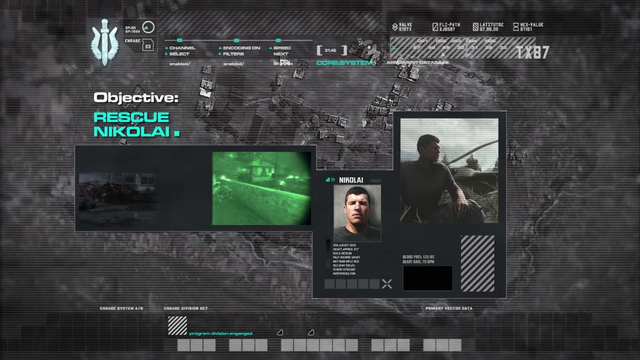Click the ENGAGE DIVISION SET label
The height and width of the screenshot is (360, 640).
(186, 309)
